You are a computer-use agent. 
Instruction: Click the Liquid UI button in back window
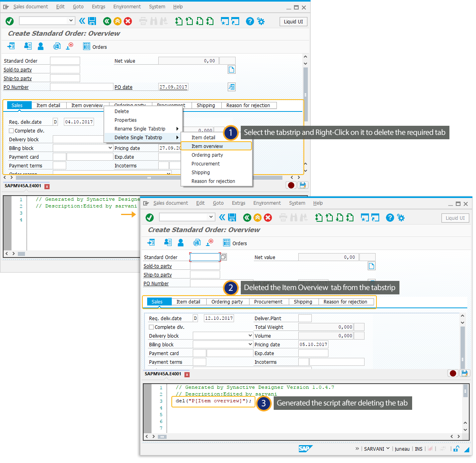(x=294, y=22)
